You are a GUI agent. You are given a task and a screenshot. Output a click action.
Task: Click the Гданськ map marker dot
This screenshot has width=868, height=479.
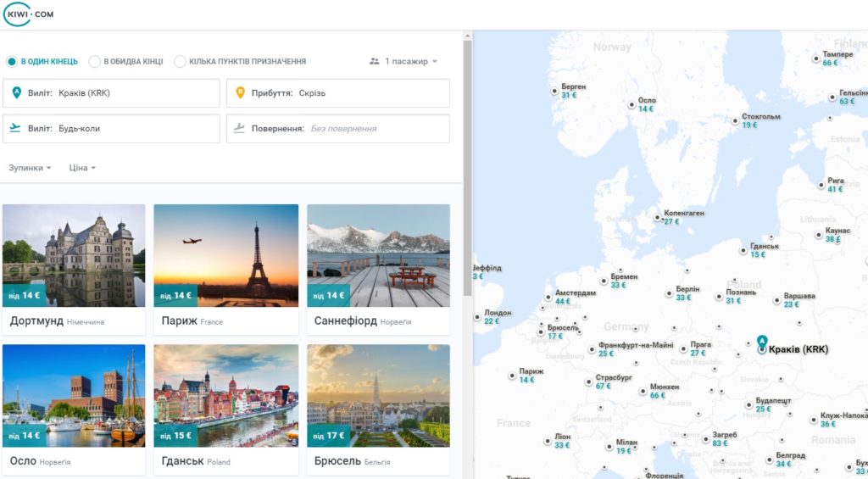(x=743, y=250)
